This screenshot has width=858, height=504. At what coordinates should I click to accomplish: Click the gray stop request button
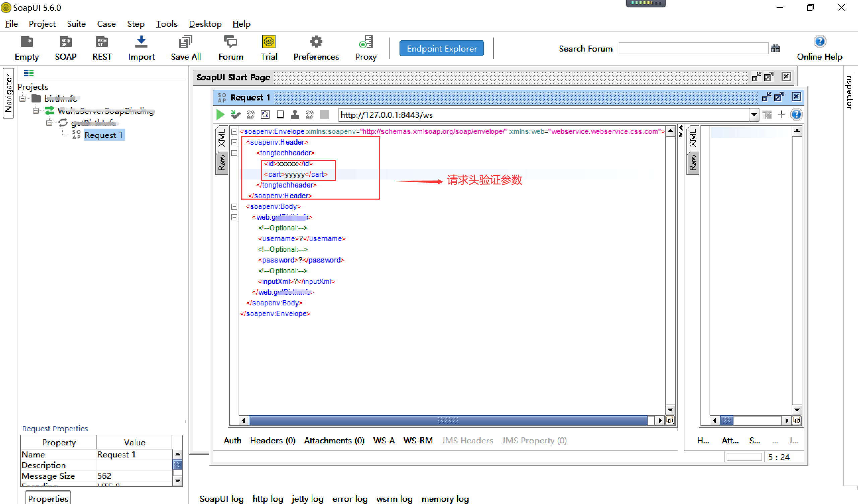click(x=324, y=115)
